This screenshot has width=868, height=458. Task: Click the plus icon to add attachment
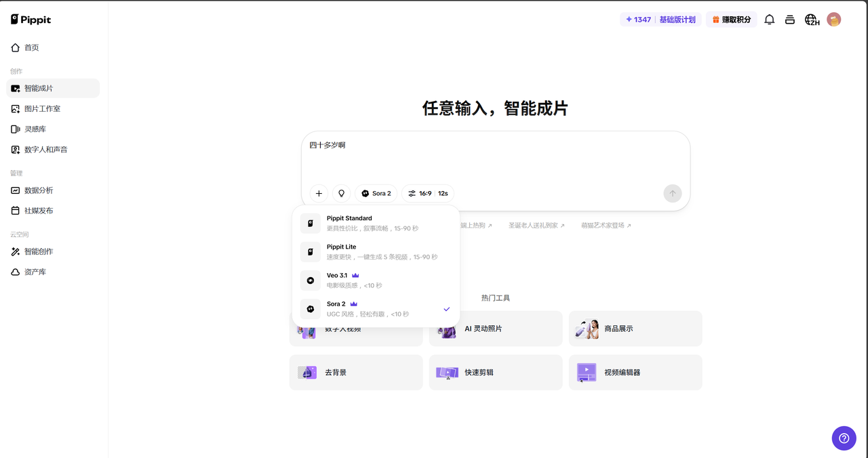point(319,193)
